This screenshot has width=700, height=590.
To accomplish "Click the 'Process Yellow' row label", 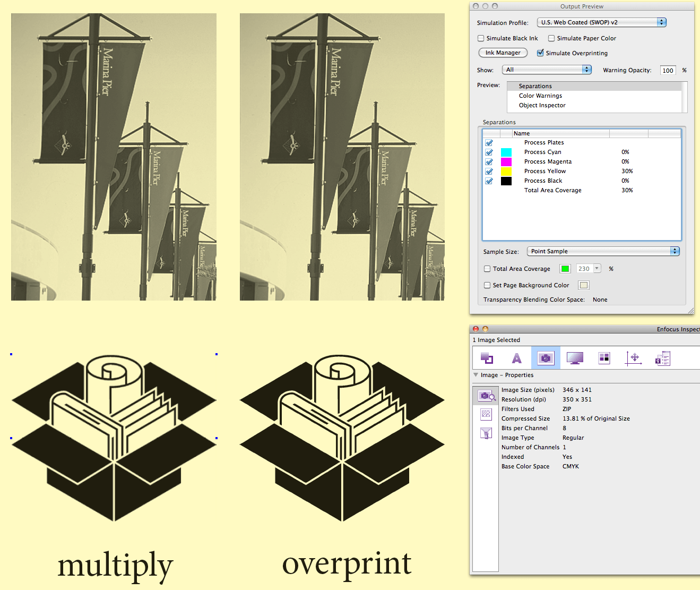I will (x=545, y=171).
